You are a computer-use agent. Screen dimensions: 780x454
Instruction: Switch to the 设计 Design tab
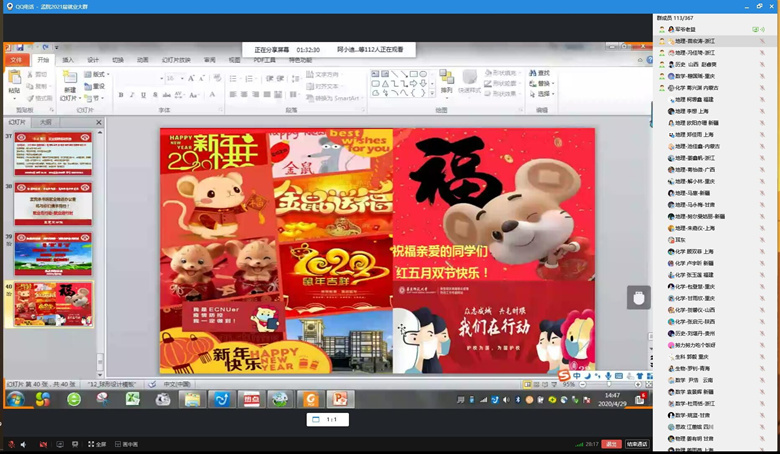point(93,60)
